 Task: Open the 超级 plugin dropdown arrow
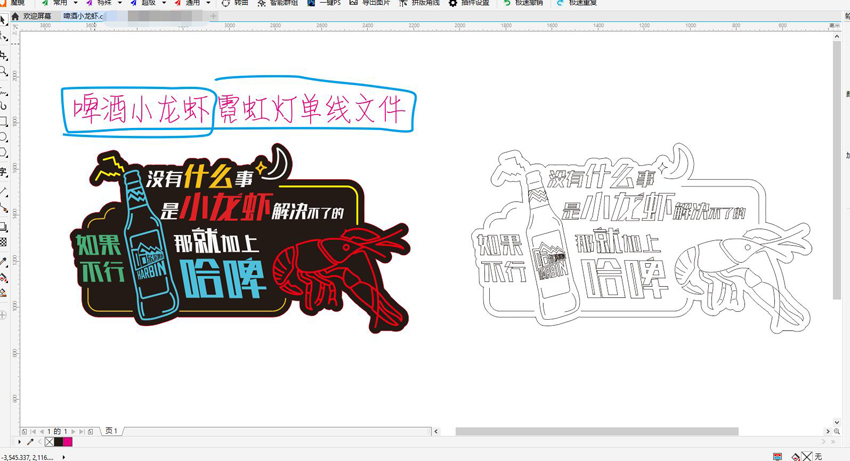point(164,3)
